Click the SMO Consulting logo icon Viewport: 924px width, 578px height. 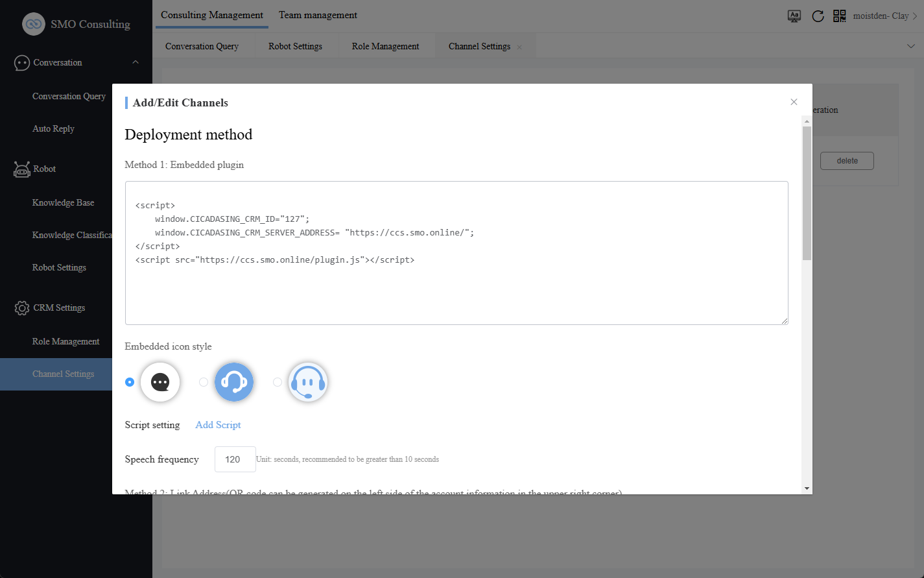point(34,24)
